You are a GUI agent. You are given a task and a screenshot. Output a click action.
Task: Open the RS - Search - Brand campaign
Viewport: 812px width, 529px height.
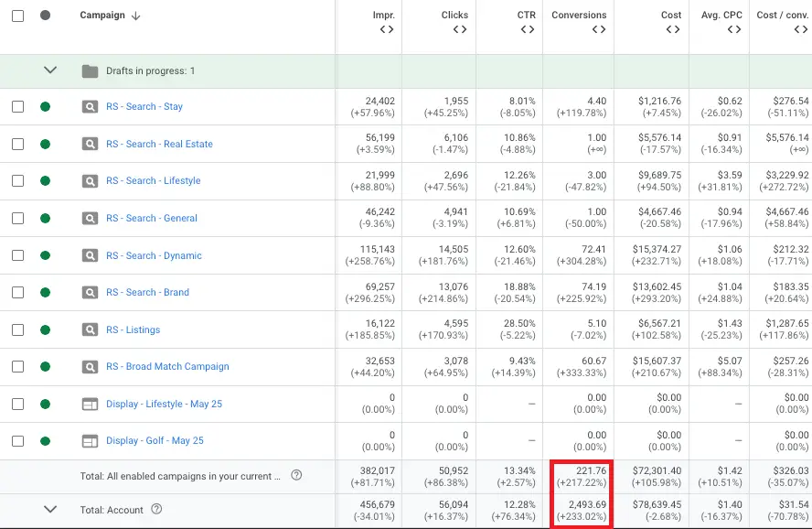[x=147, y=292]
